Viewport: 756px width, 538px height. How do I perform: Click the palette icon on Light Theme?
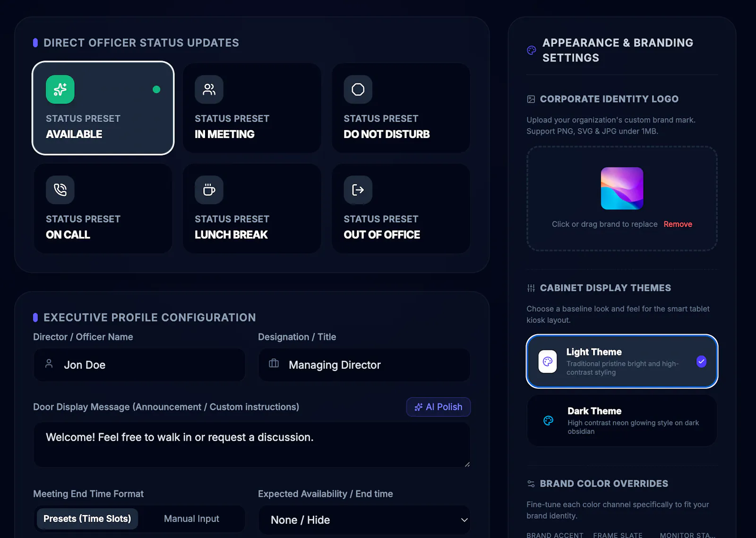click(548, 362)
